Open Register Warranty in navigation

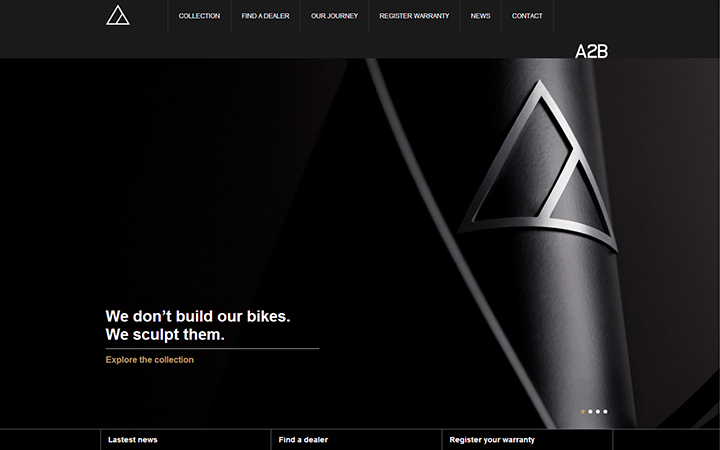click(414, 16)
